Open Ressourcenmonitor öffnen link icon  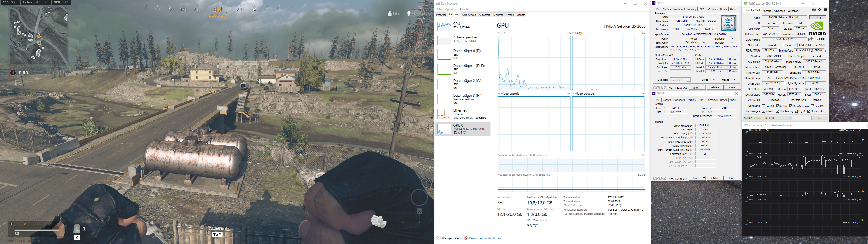[466, 238]
